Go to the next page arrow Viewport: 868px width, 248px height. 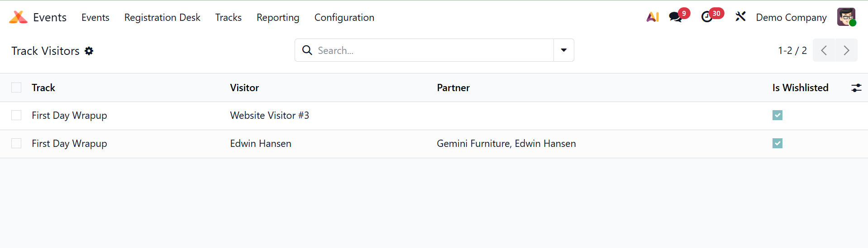tap(846, 50)
